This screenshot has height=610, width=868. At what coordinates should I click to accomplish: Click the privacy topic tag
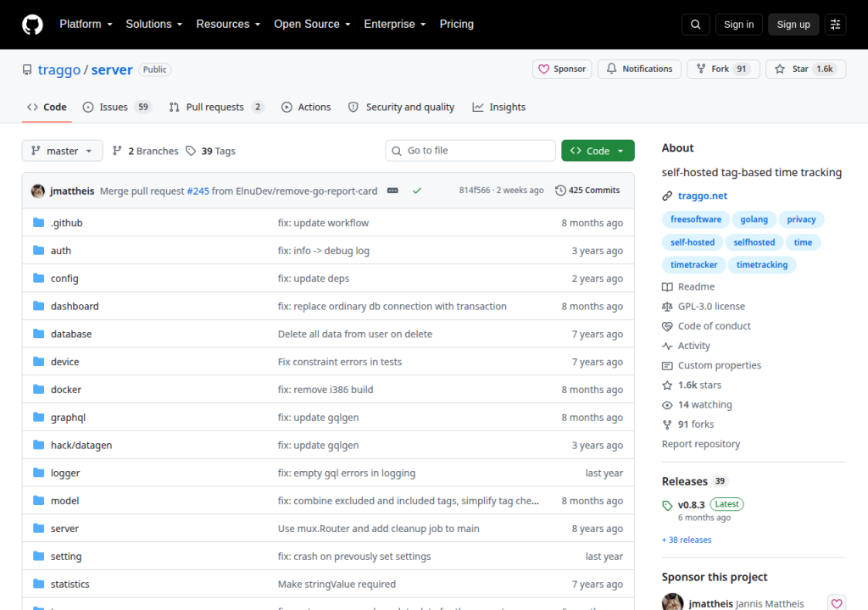click(x=801, y=219)
